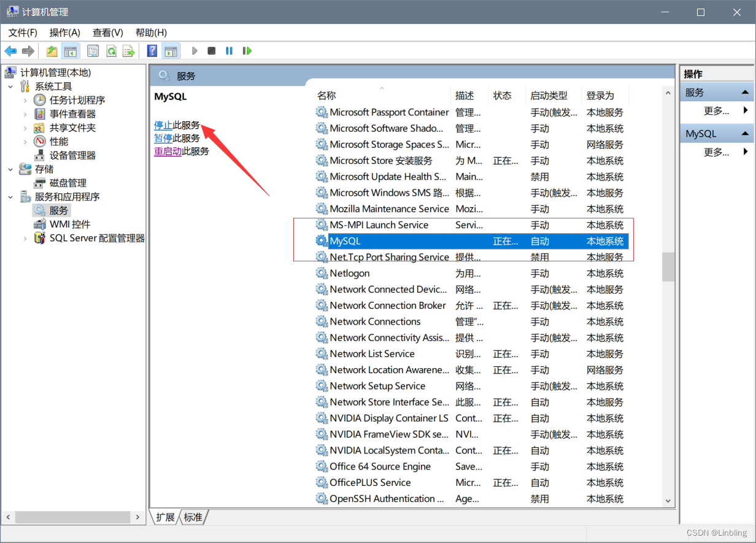Open the 查看(V) menu

pyautogui.click(x=108, y=33)
